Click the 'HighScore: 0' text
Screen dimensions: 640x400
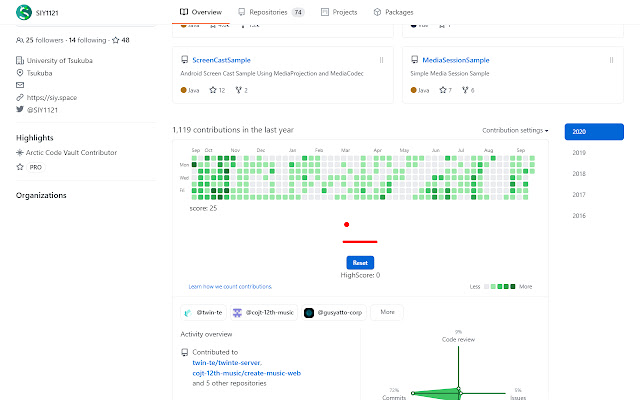[360, 275]
